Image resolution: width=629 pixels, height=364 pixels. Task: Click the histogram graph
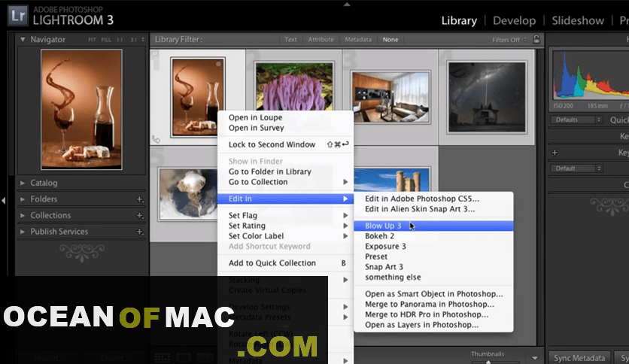coord(591,76)
